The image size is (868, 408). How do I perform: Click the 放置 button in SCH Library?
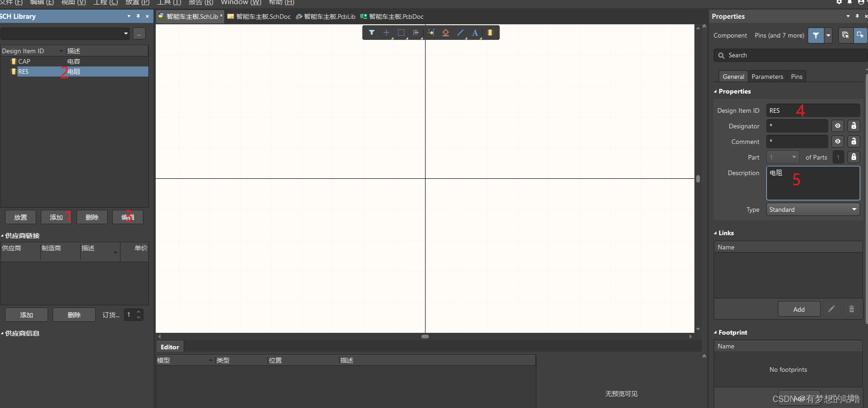pos(21,217)
